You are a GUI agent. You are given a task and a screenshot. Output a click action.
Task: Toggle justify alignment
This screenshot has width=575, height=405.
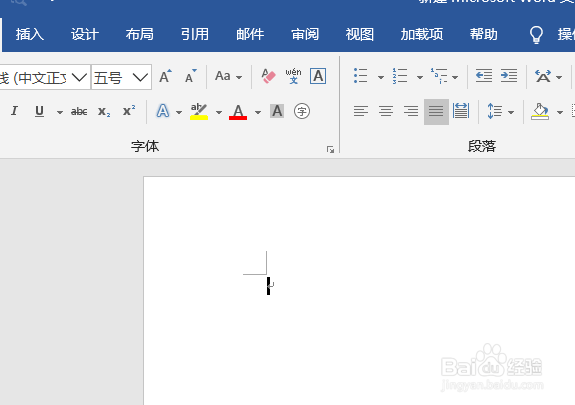[x=436, y=112]
